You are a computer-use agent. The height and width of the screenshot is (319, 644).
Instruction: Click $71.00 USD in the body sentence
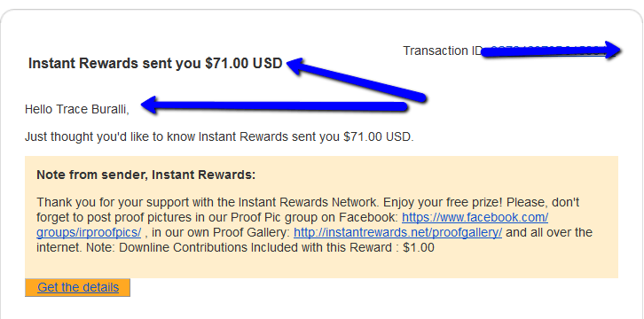377,136
